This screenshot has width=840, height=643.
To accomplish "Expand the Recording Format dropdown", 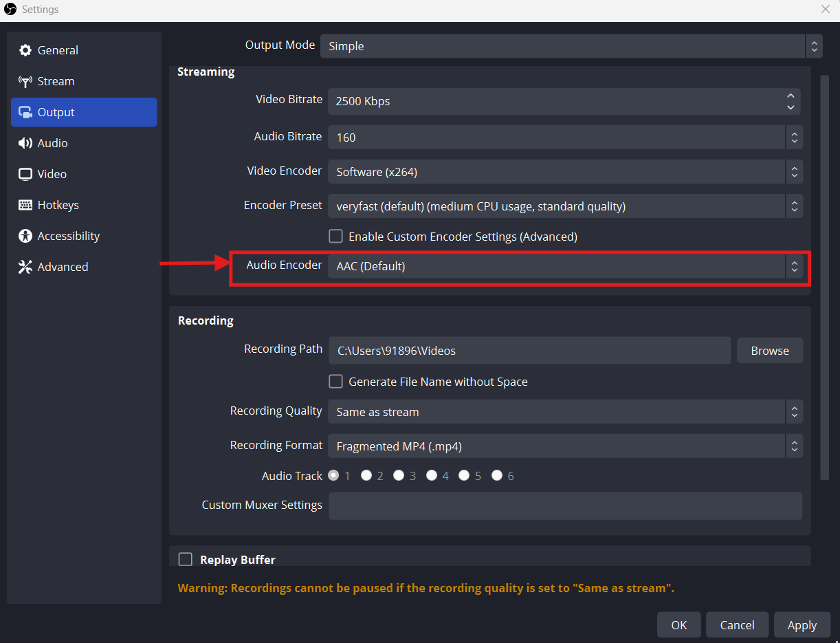I will pyautogui.click(x=565, y=446).
